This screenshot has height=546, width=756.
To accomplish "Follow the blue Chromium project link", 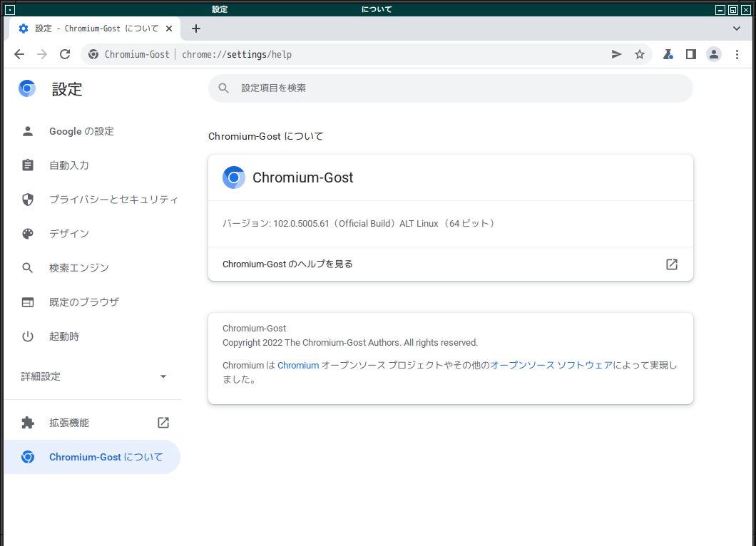I will 298,365.
